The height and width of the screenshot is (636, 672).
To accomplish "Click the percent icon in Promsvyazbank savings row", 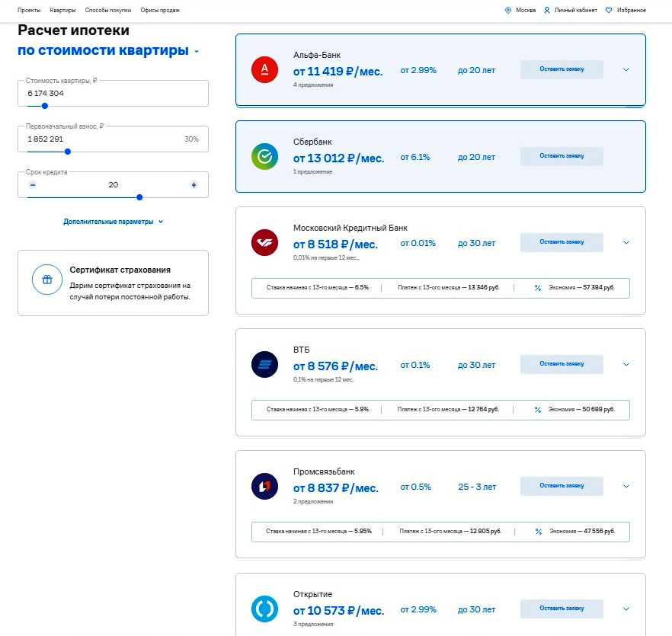I will (x=538, y=532).
